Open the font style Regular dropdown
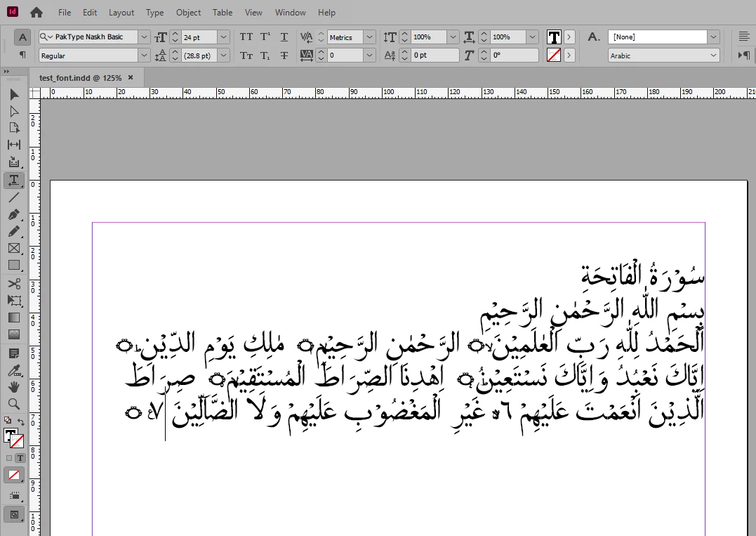This screenshot has height=536, width=756. (144, 55)
